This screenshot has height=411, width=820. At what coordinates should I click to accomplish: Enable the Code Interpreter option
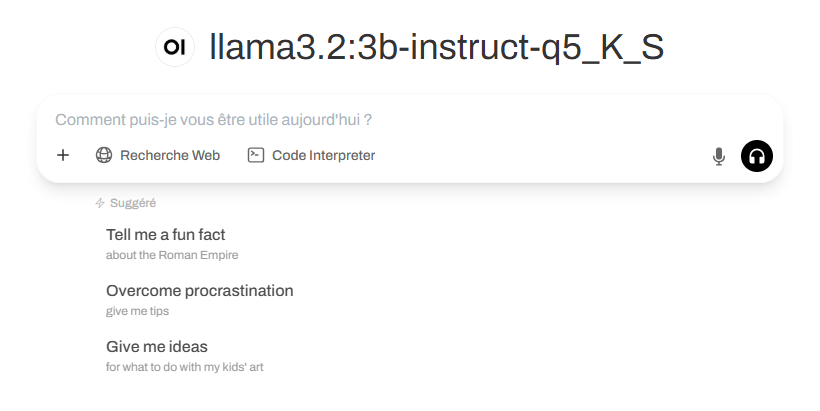click(x=311, y=155)
